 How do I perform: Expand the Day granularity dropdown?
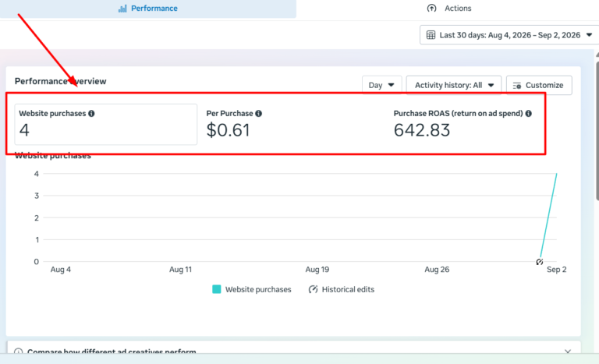point(381,85)
